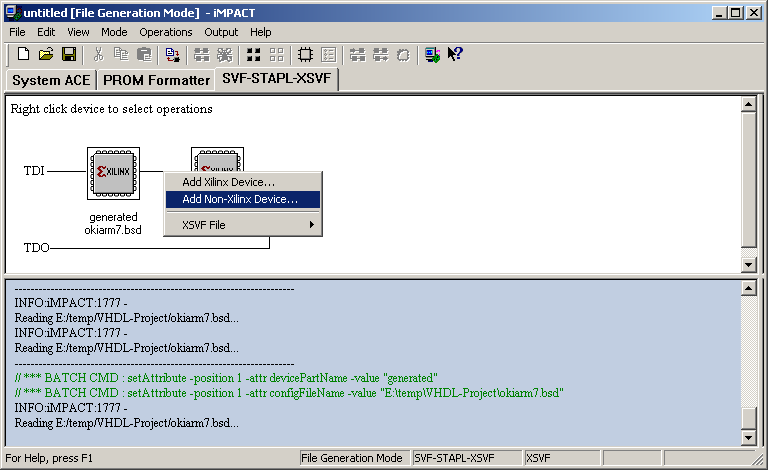The height and width of the screenshot is (470, 768).
Task: Open the File menu
Action: point(17,32)
